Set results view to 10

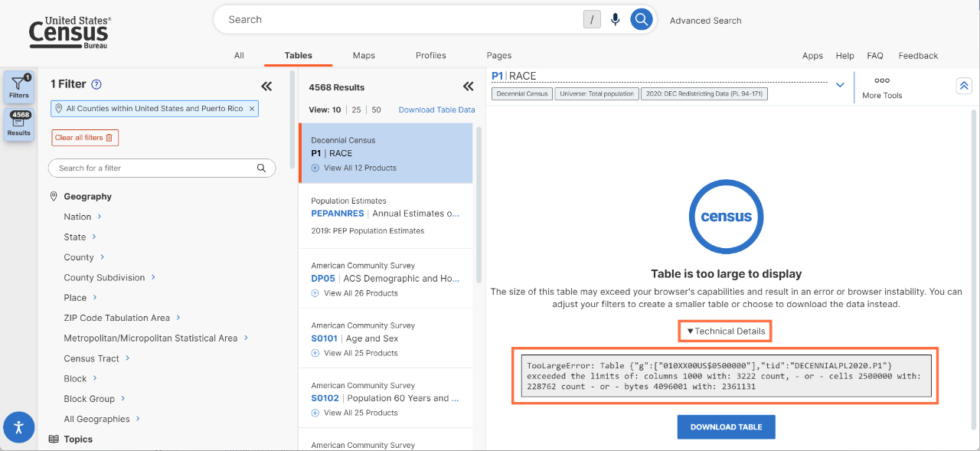336,110
